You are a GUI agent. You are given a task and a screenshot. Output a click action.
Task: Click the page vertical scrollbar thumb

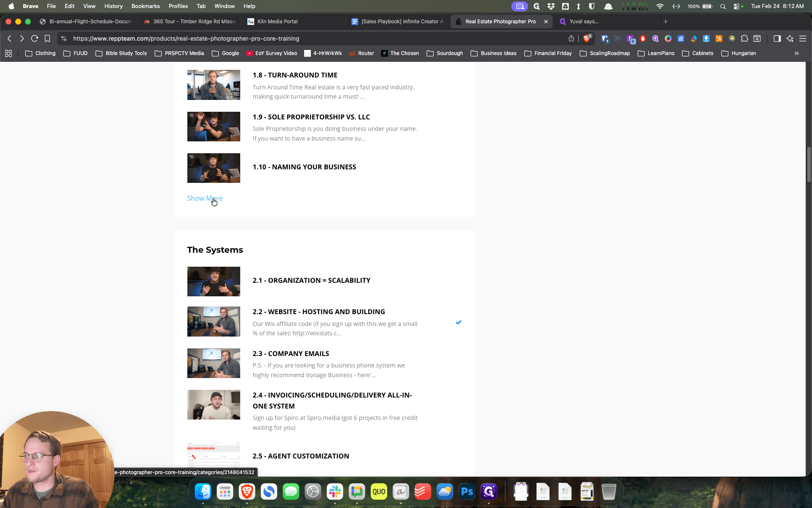click(809, 164)
